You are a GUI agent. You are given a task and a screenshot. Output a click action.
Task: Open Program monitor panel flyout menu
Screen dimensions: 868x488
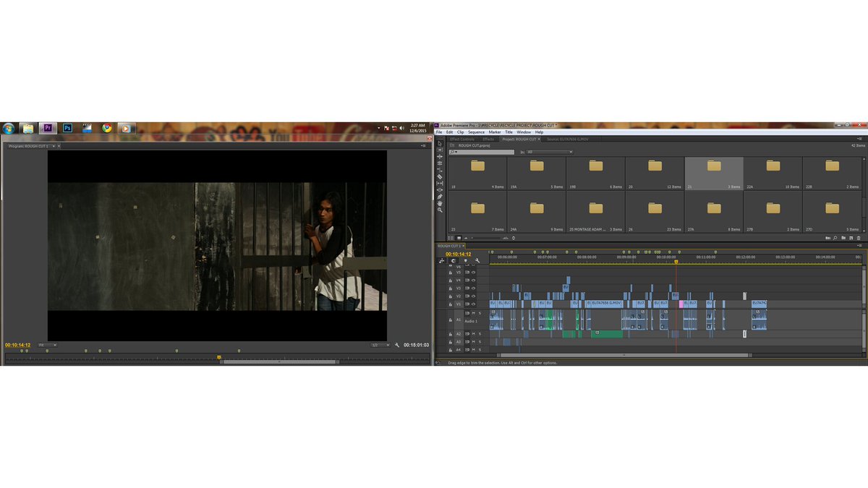click(x=423, y=145)
